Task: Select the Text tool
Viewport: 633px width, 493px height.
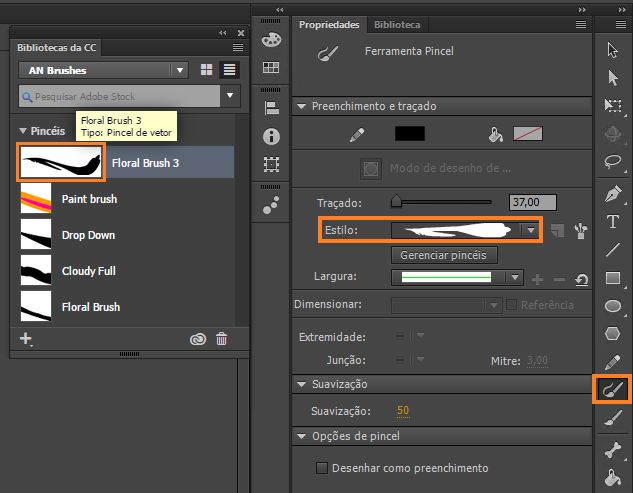Action: point(613,221)
